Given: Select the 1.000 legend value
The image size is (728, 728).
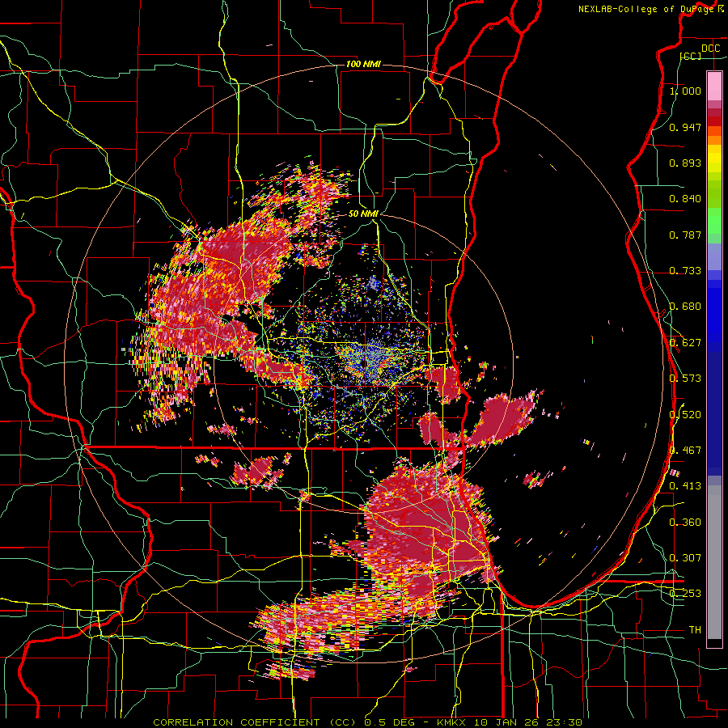Looking at the screenshot, I should [x=685, y=91].
